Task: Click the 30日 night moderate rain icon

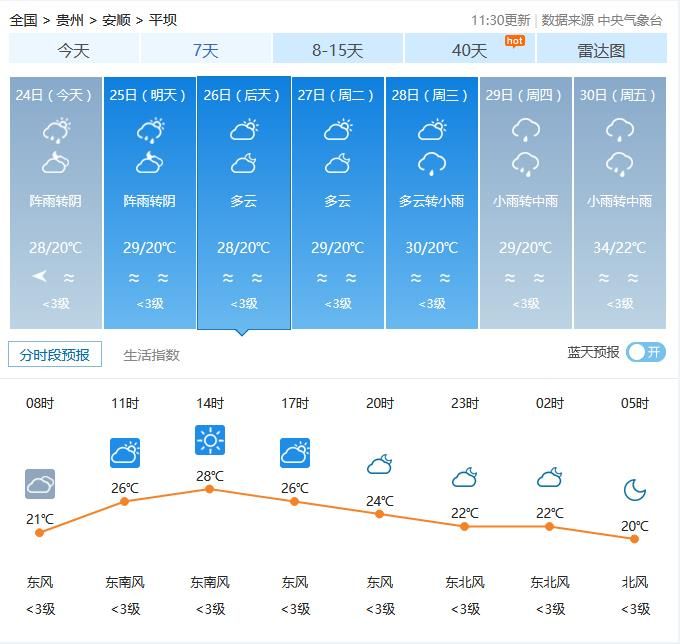Action: click(x=620, y=164)
